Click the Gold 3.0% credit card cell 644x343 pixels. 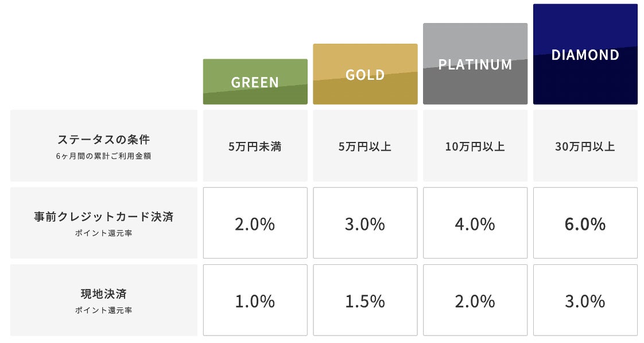click(365, 223)
